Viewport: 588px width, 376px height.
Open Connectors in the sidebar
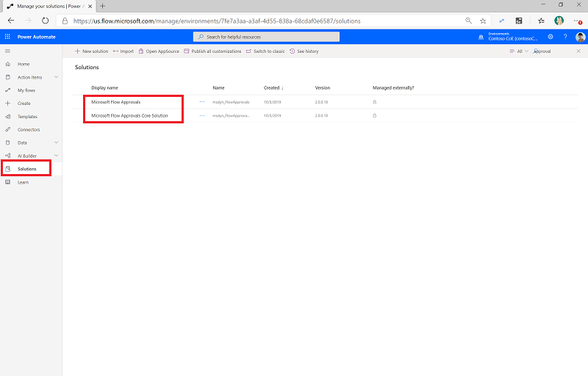coord(29,129)
